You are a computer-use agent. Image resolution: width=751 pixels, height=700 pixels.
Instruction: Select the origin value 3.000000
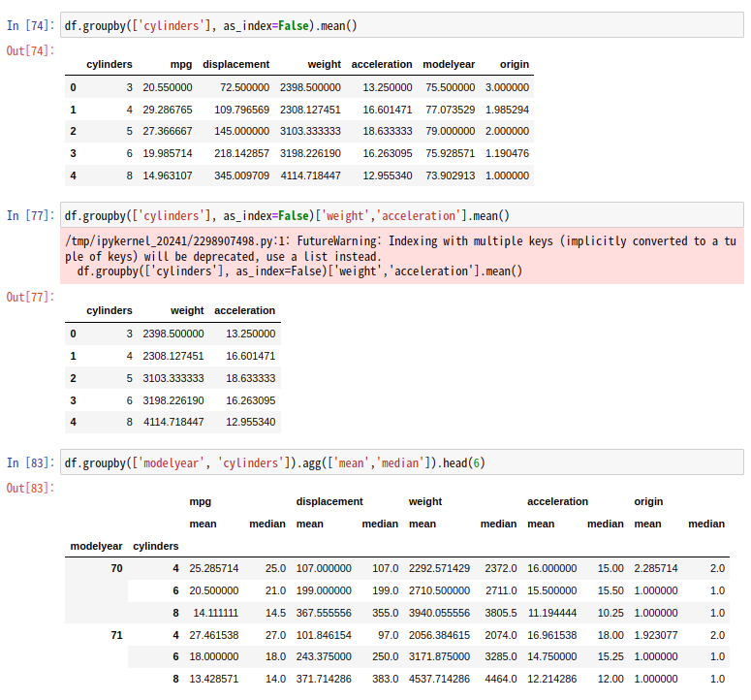(x=507, y=87)
